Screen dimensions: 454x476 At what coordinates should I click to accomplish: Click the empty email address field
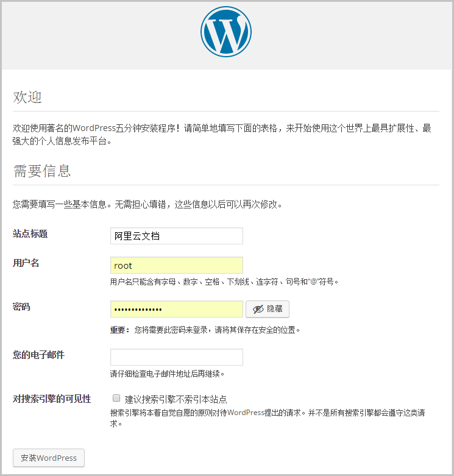tap(177, 357)
